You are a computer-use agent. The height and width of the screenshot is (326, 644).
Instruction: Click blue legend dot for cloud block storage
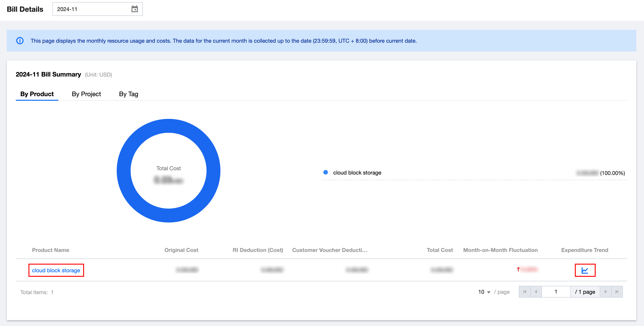coord(325,172)
